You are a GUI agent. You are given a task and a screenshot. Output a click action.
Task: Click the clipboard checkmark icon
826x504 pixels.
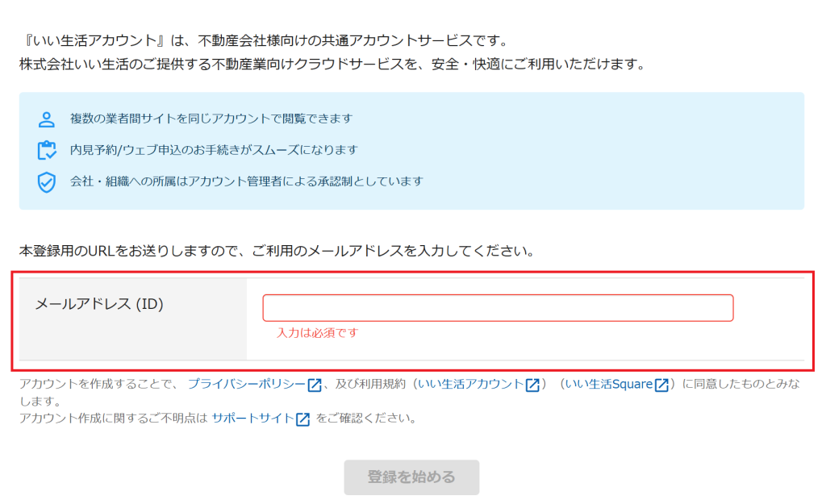(47, 151)
